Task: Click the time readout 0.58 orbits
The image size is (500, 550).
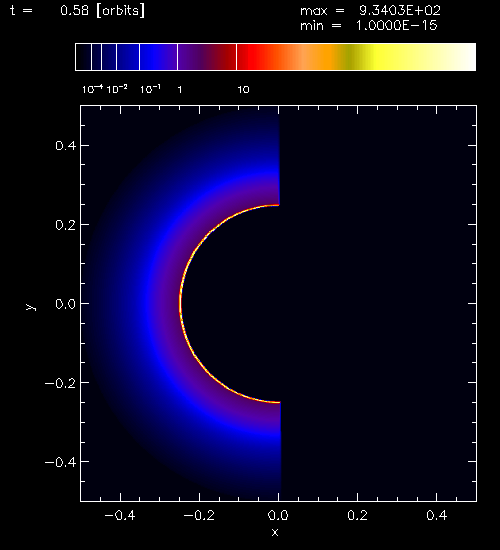Action: click(x=102, y=11)
